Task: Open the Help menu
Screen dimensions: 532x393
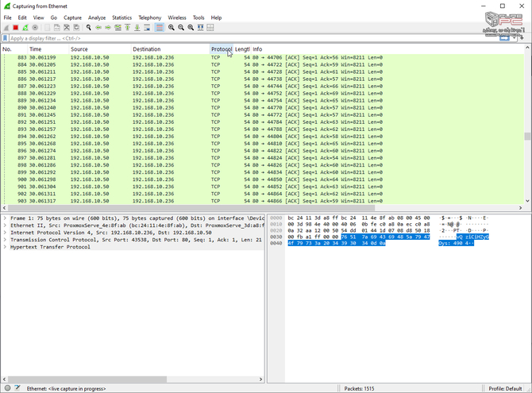Action: click(216, 17)
